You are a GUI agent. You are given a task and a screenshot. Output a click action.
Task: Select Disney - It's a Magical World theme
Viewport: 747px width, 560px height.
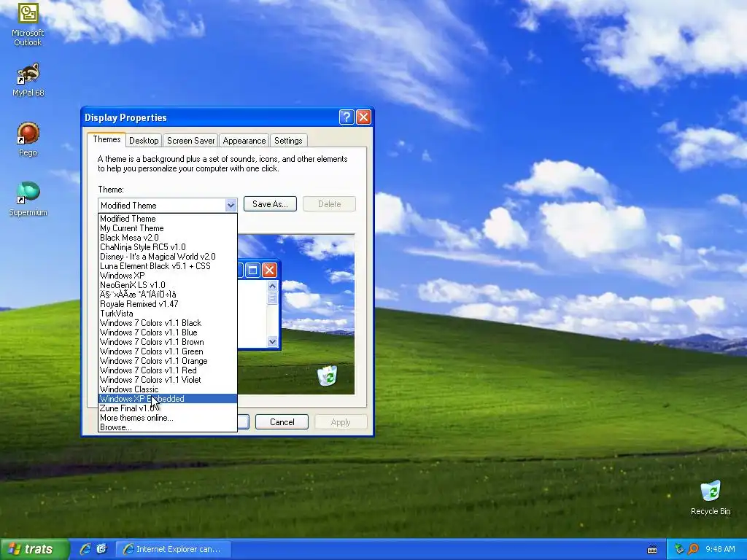[167, 257]
